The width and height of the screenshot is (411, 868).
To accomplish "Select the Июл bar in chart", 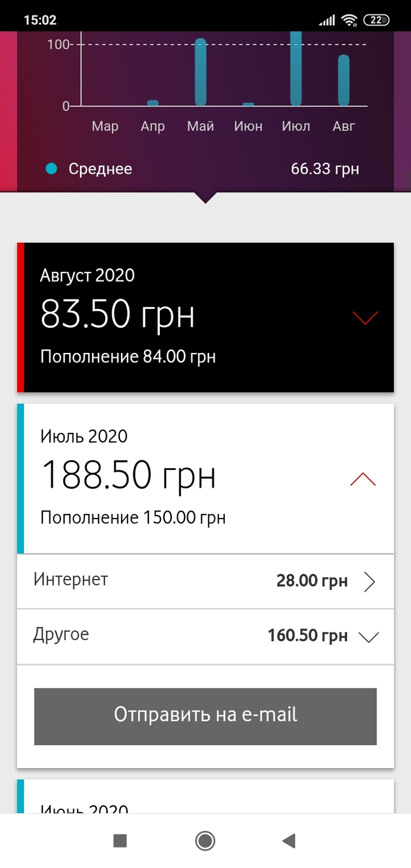I will [296, 69].
